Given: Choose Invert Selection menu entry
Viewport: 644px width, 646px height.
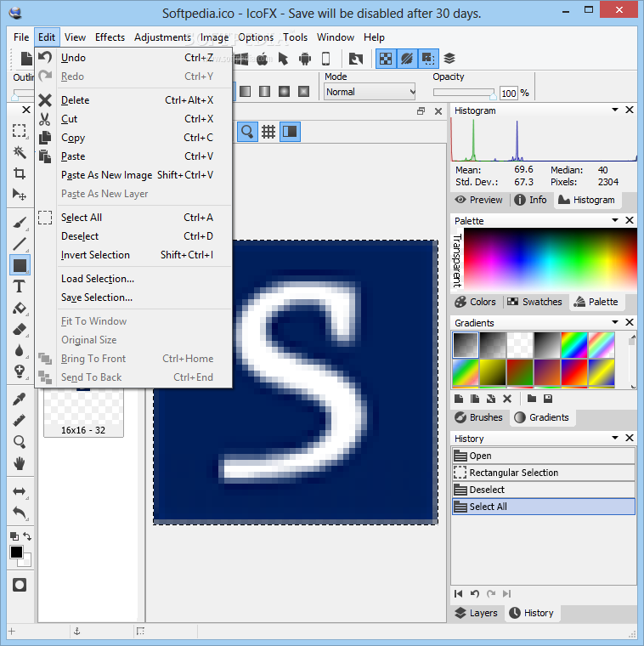Looking at the screenshot, I should [134, 255].
